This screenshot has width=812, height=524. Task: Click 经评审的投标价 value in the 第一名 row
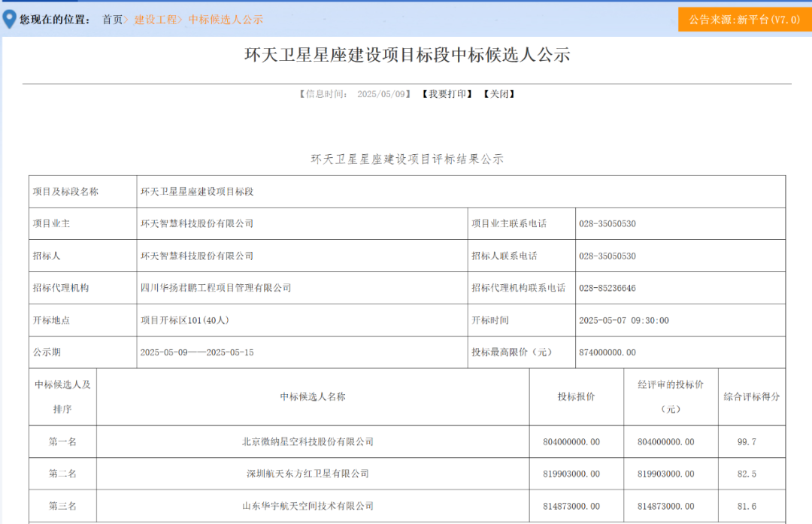click(x=665, y=441)
